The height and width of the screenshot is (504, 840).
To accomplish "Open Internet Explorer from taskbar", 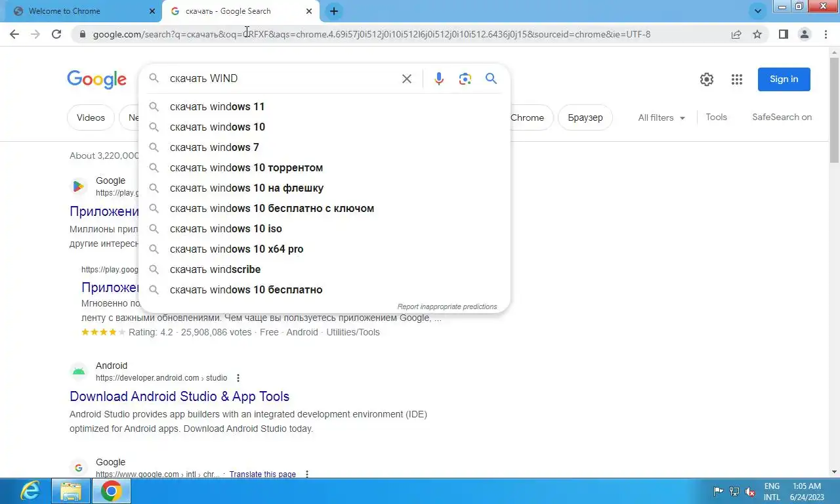I will coord(30,491).
